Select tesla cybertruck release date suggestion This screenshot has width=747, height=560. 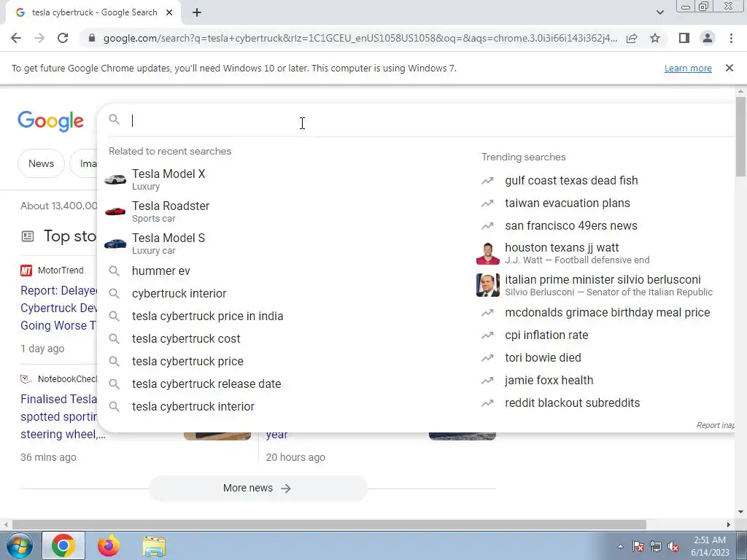tap(281, 384)
